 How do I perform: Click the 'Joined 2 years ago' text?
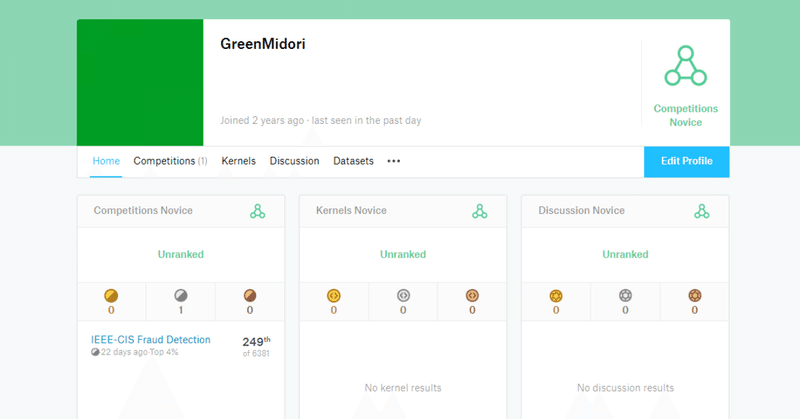pyautogui.click(x=262, y=120)
